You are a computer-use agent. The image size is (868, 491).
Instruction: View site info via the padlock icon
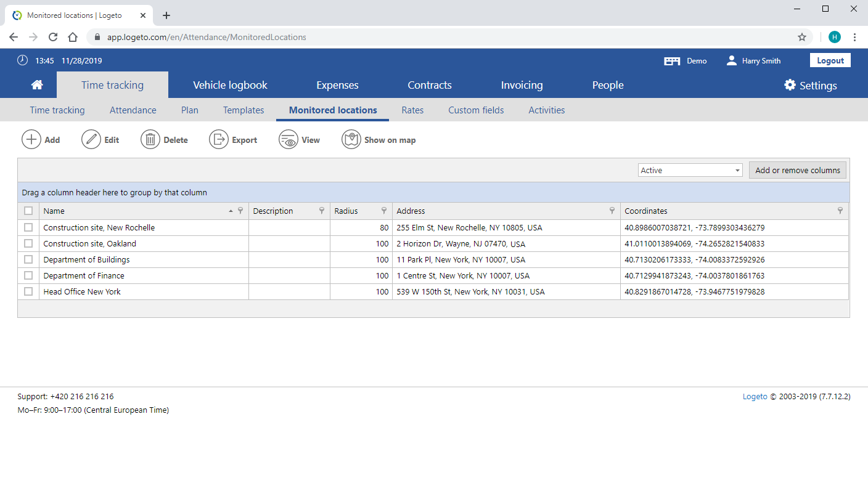point(97,37)
